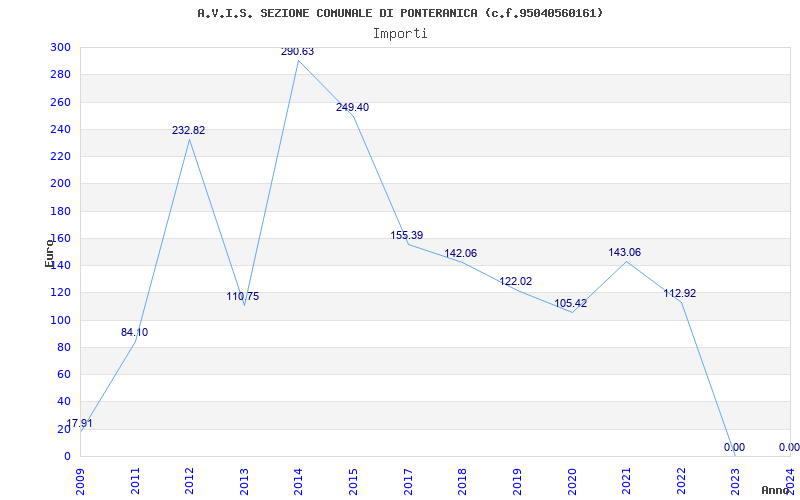Select the 232.82 data label

[x=188, y=131]
